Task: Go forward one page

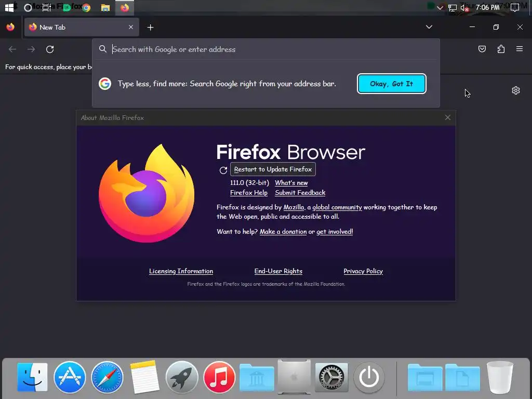Action: pyautogui.click(x=31, y=49)
